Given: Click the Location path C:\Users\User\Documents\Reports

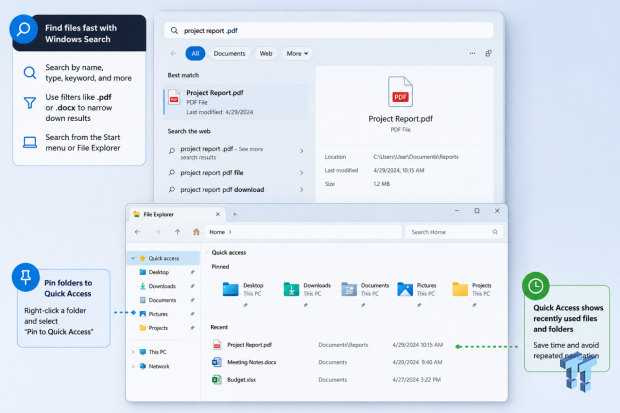Looking at the screenshot, I should coord(416,157).
